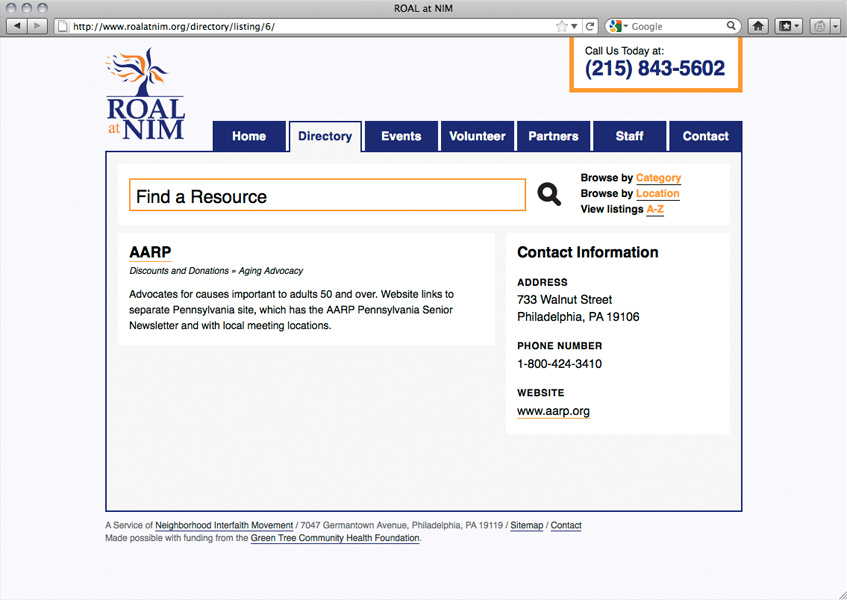Focus the Find a Resource search field

tap(327, 195)
